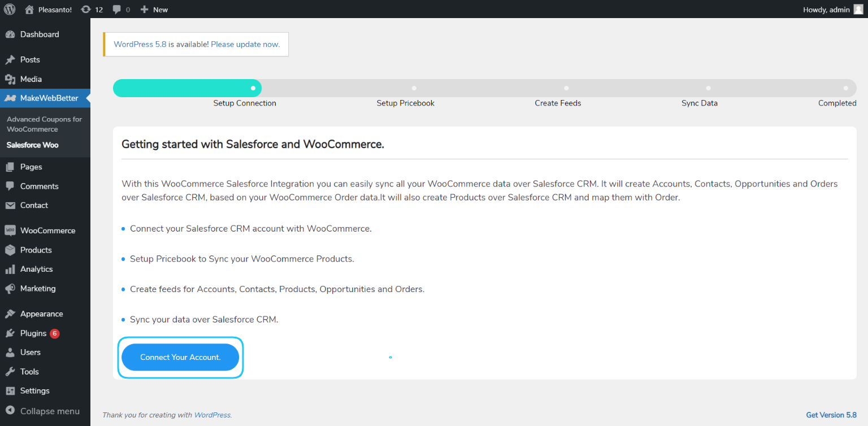Click the Media icon in sidebar
Viewport: 868px width, 426px height.
[10, 79]
